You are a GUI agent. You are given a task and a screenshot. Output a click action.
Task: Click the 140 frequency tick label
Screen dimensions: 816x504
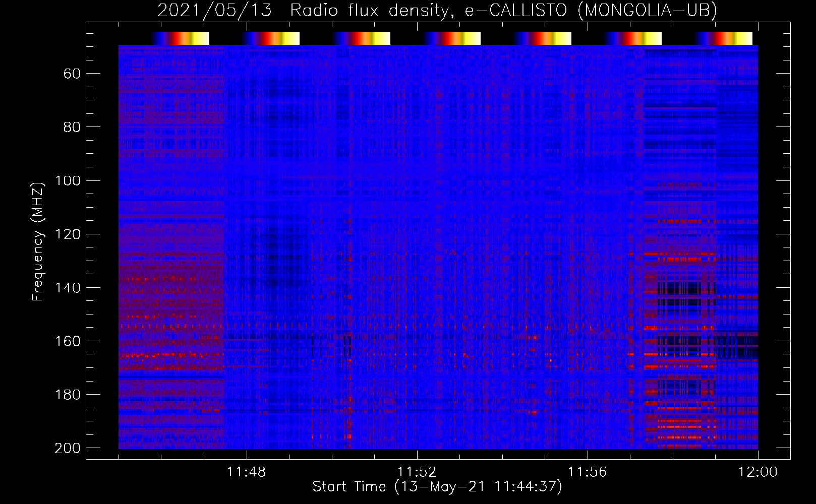[x=68, y=288]
